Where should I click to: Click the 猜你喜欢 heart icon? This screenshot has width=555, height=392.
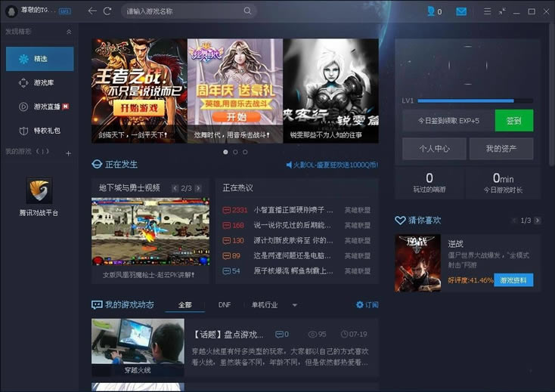pos(400,221)
